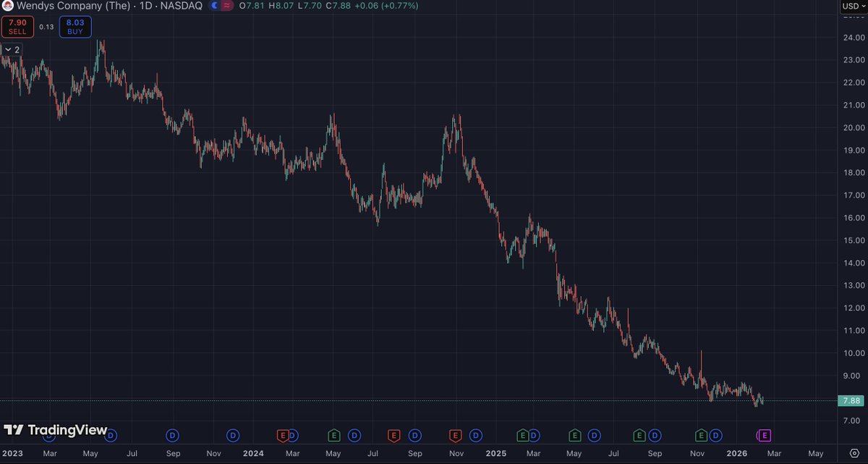Click the 2024 label on time axis
This screenshot has width=868, height=464.
click(253, 453)
